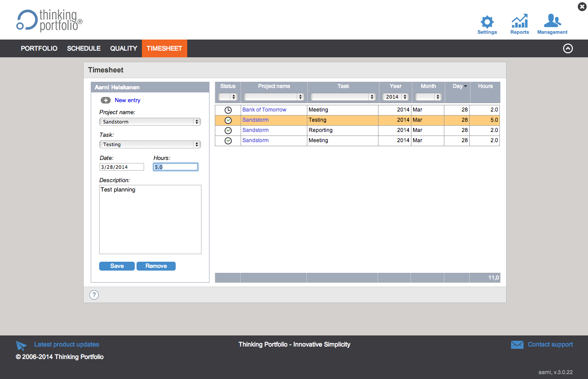Open the Task dropdown showing Testing
588x379 pixels.
tap(150, 144)
